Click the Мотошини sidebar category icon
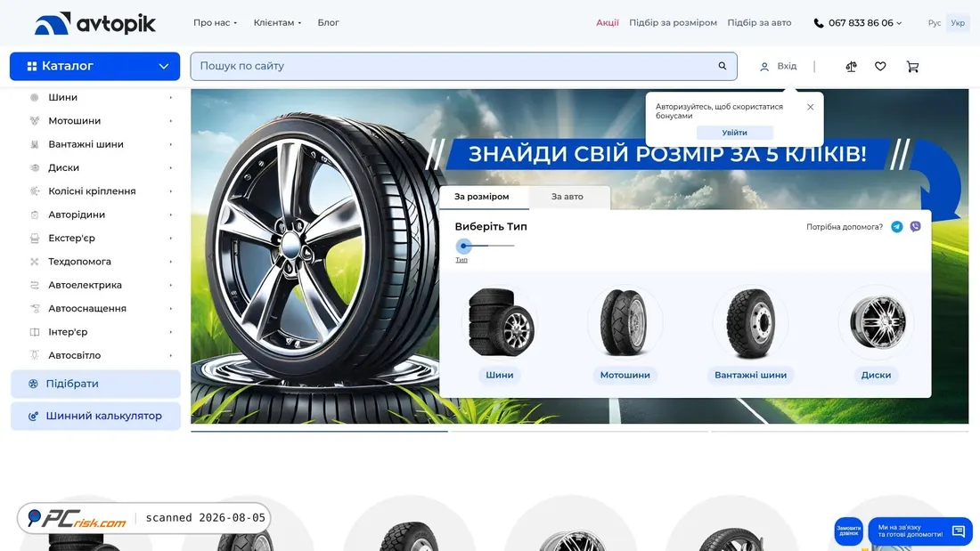Image resolution: width=980 pixels, height=551 pixels. [35, 120]
